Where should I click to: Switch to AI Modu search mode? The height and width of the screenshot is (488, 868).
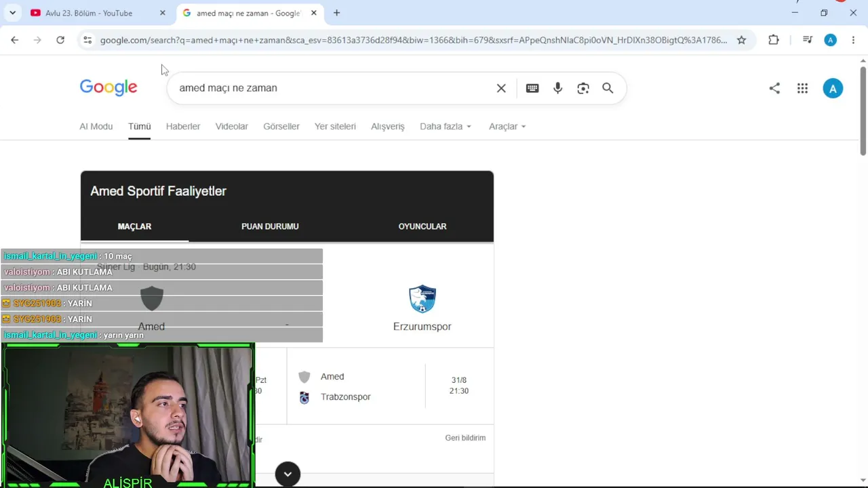[x=96, y=126]
